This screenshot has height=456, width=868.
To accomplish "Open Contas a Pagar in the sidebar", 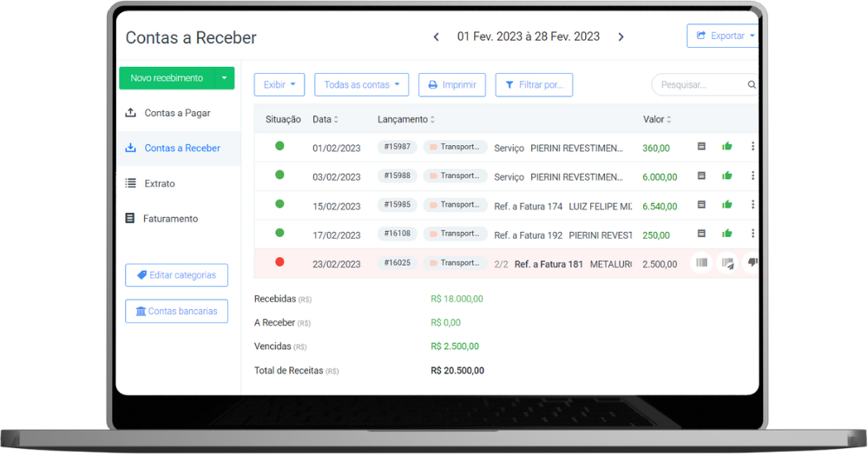I will click(177, 113).
